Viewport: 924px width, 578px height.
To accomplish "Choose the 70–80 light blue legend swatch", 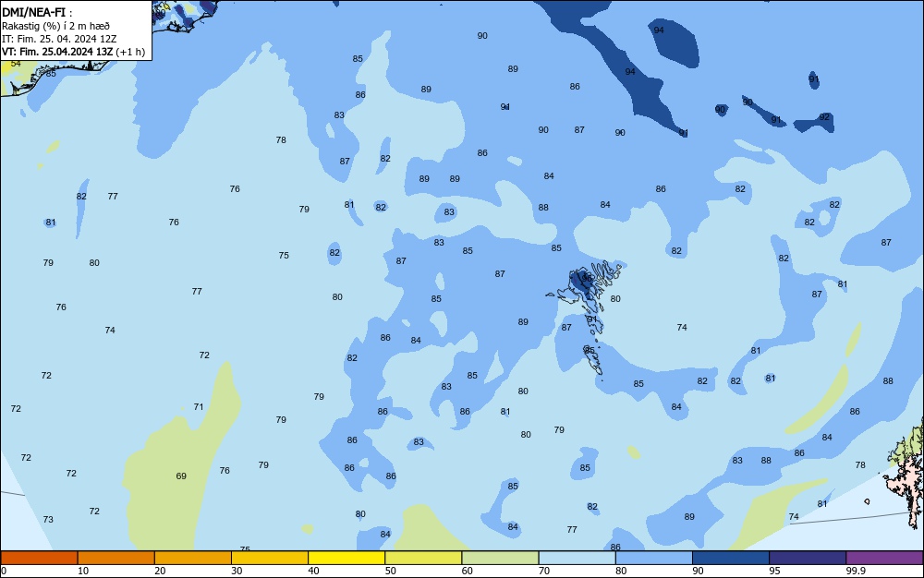I will click(x=577, y=558).
